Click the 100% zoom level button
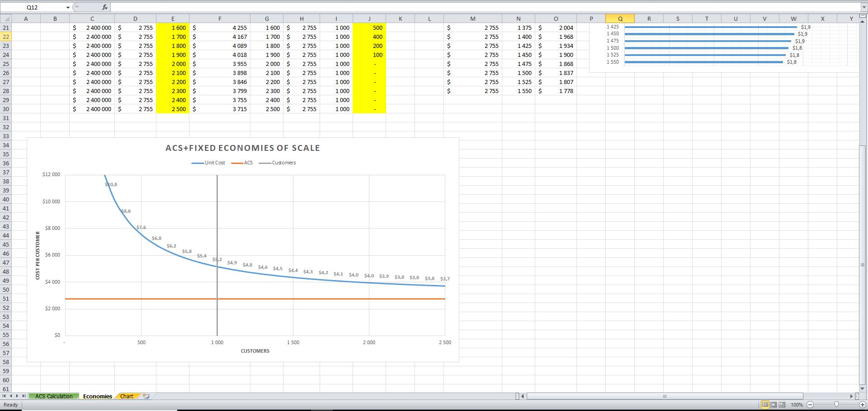 coord(797,405)
